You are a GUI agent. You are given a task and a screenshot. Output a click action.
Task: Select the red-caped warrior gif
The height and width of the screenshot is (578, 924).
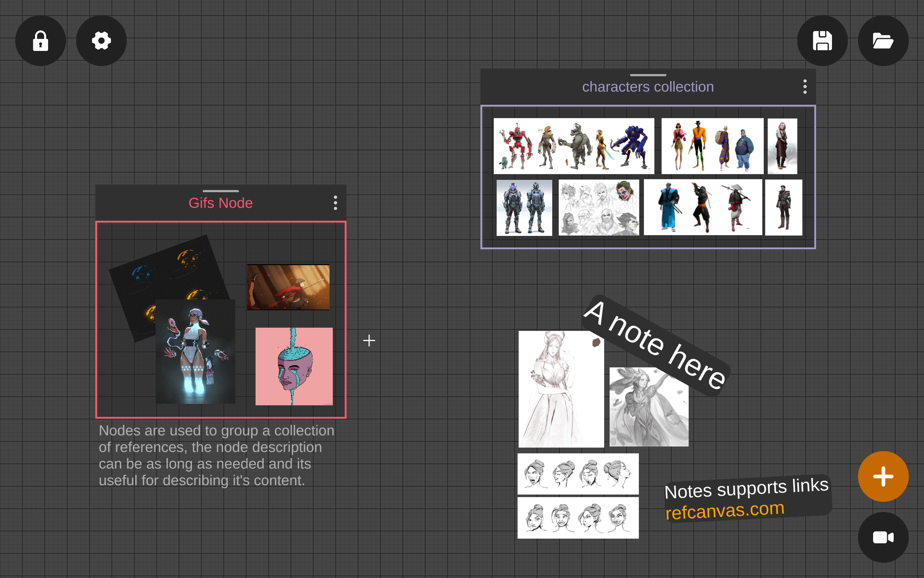point(288,287)
